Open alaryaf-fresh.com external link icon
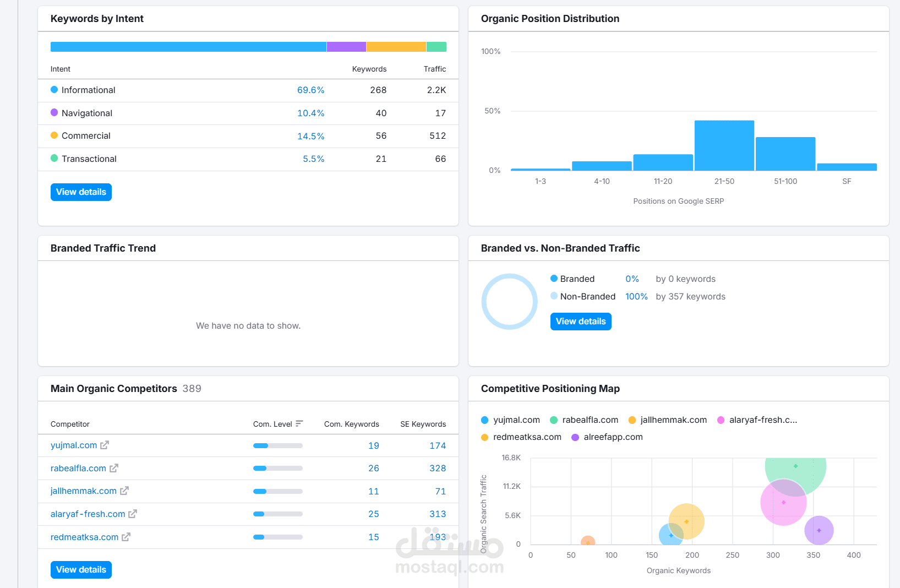900x588 pixels. click(133, 514)
